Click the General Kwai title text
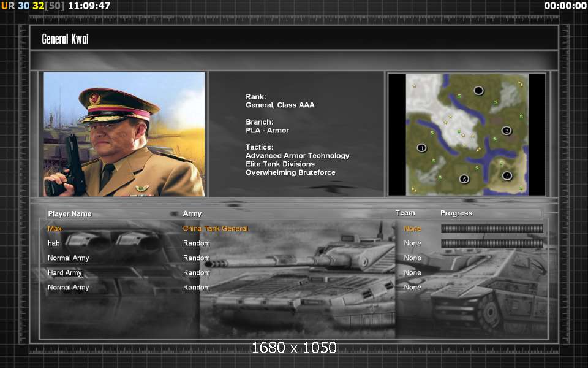 [x=65, y=39]
